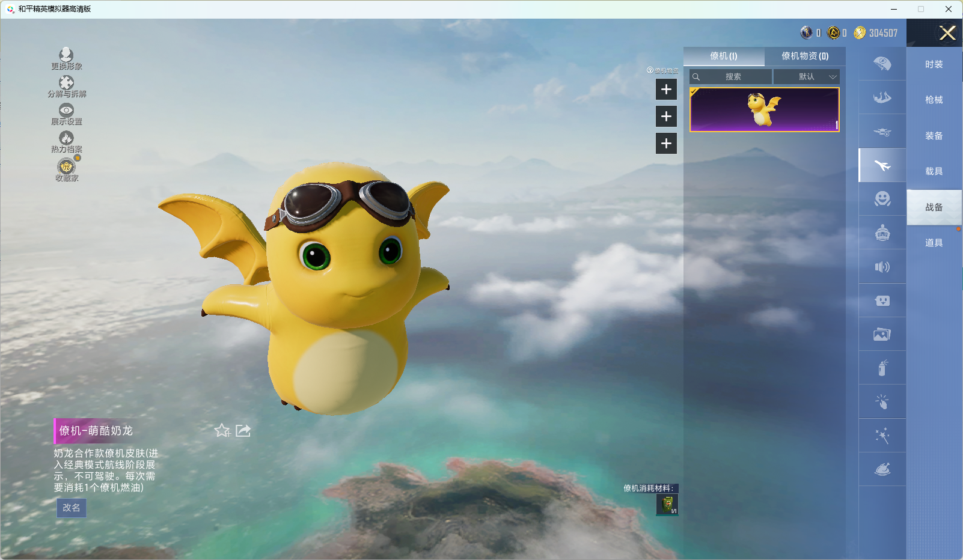Select roast chicken category icon
The width and height of the screenshot is (963, 560).
click(x=882, y=469)
